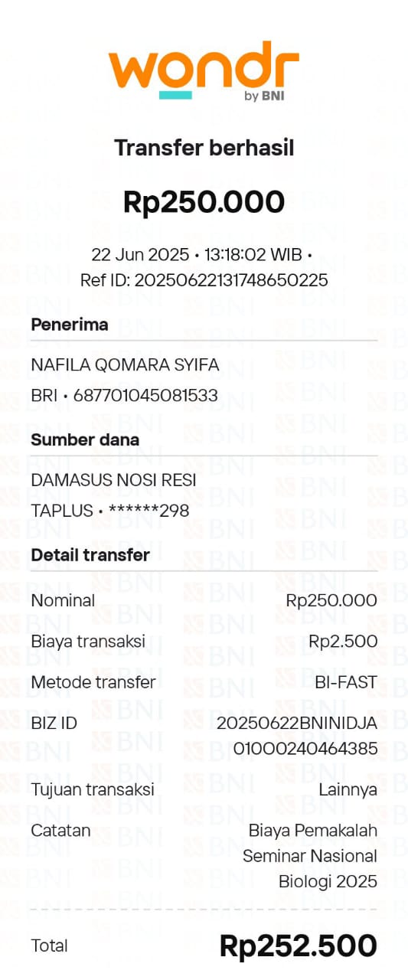This screenshot has width=408, height=980.
Task: Click the Ref ID number
Action: point(231,280)
